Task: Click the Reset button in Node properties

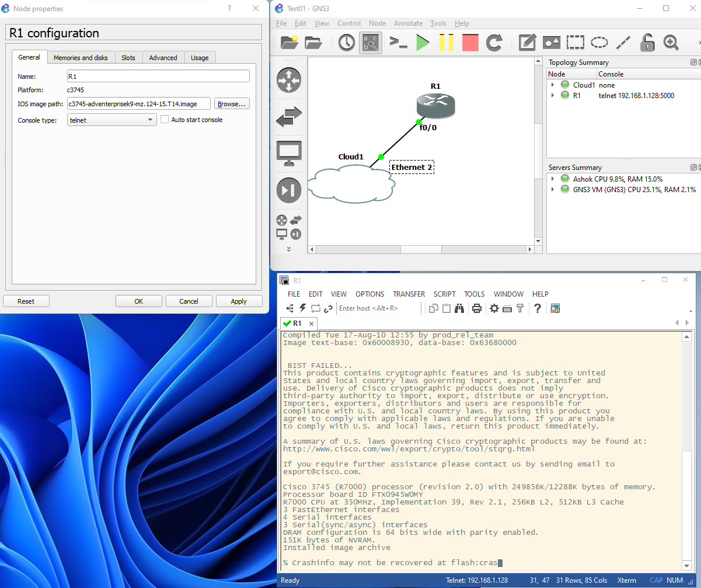Action: [x=26, y=301]
